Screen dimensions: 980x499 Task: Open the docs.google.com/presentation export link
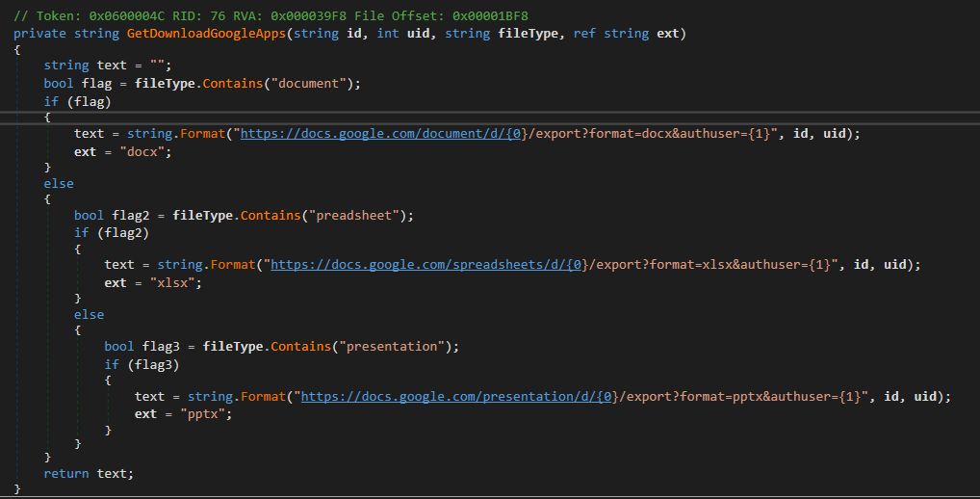[x=456, y=397]
